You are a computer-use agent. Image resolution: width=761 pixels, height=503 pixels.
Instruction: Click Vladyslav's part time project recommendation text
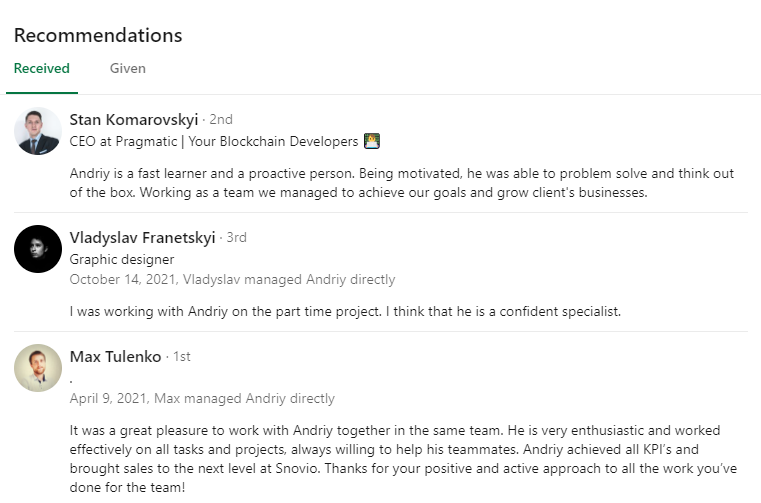tap(345, 311)
